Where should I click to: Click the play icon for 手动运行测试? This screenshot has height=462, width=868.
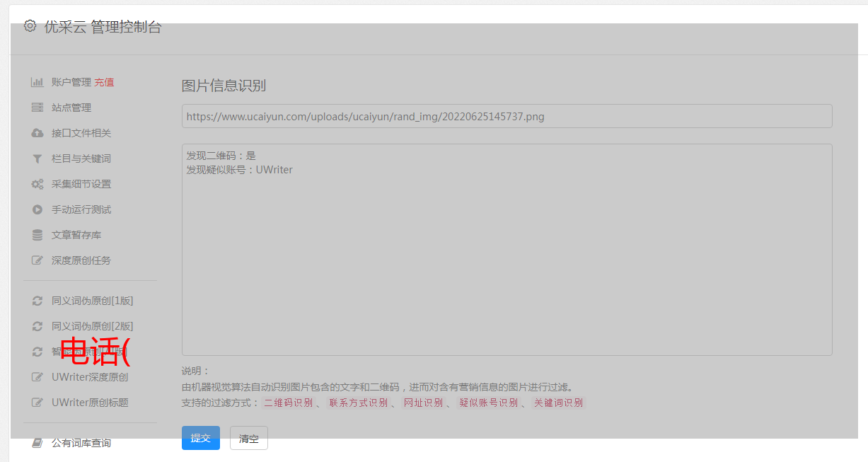point(37,209)
